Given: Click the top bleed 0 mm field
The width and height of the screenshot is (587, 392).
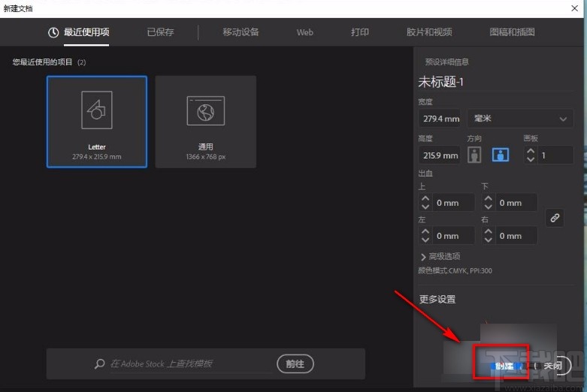Looking at the screenshot, I should click(x=453, y=203).
